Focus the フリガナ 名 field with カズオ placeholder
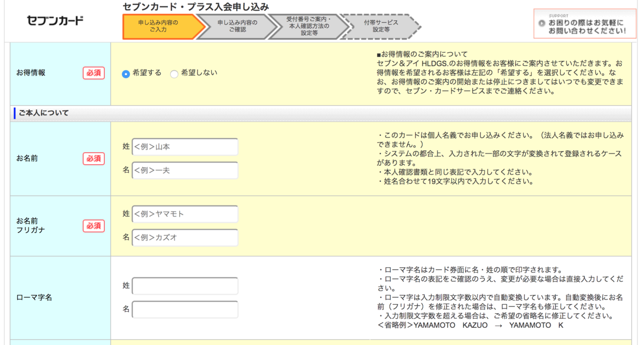The width and height of the screenshot is (644, 345). pyautogui.click(x=185, y=238)
